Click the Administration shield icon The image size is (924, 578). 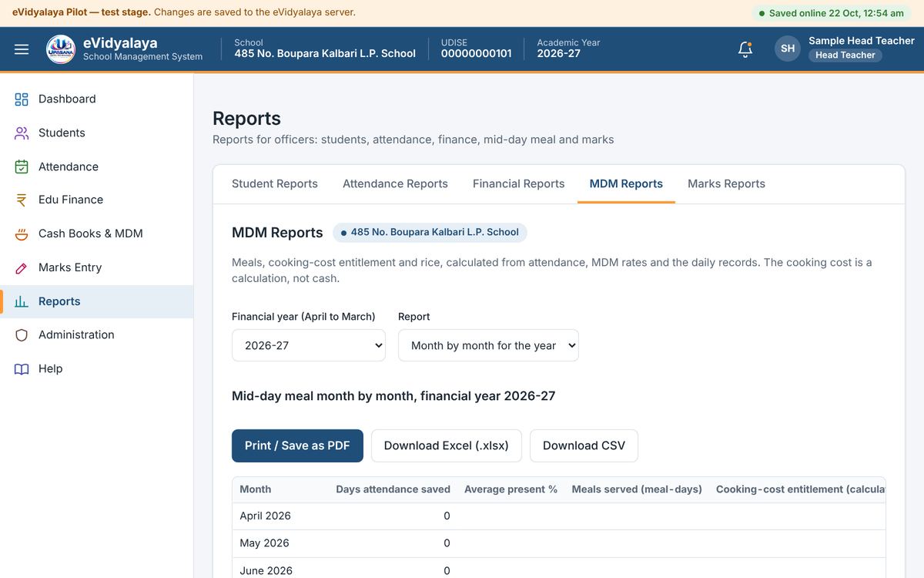tap(22, 334)
